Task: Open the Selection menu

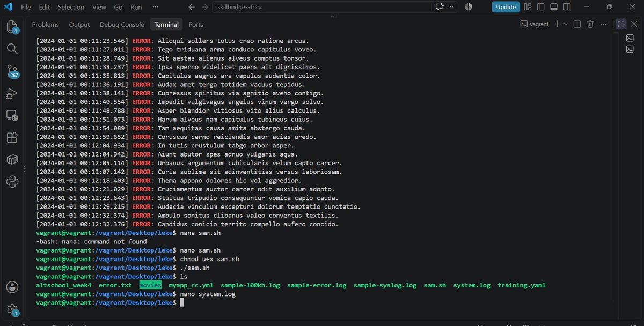Action: coord(71,7)
